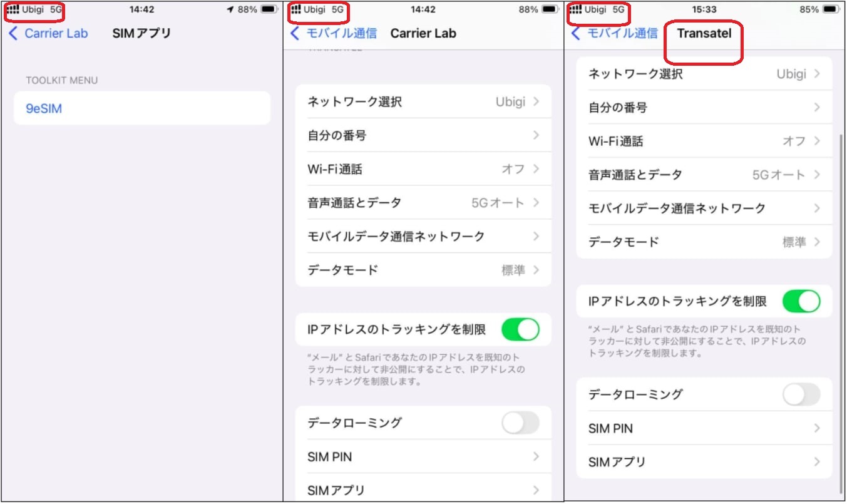Tap the back chevron beside Carrier Lab
The width and height of the screenshot is (847, 504).
[13, 33]
